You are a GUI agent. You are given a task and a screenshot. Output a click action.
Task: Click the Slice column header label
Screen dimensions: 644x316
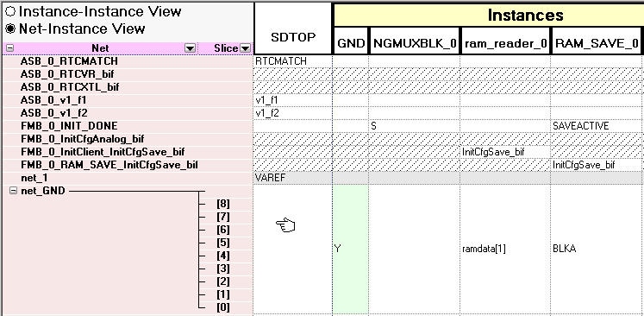[x=226, y=48]
